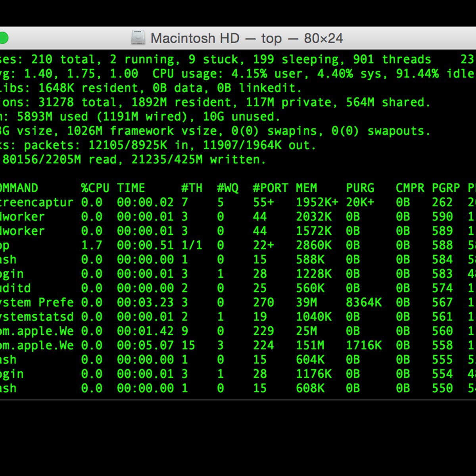Viewport: 476px width, 476px height.
Task: Select the '10G unused.' text
Action: (242, 117)
